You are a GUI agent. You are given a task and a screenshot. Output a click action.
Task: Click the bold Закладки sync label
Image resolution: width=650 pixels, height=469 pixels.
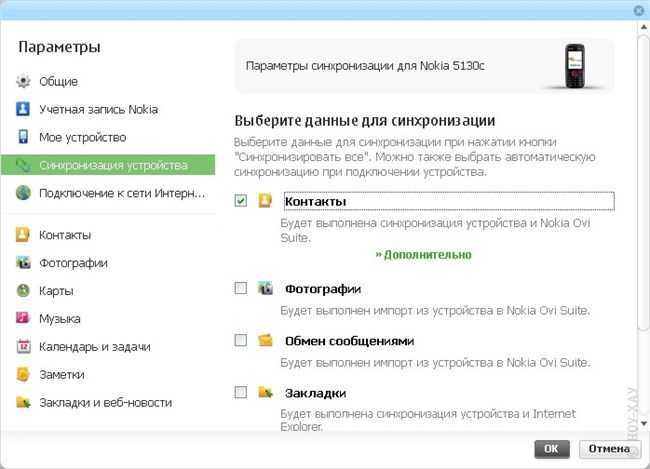tap(315, 393)
